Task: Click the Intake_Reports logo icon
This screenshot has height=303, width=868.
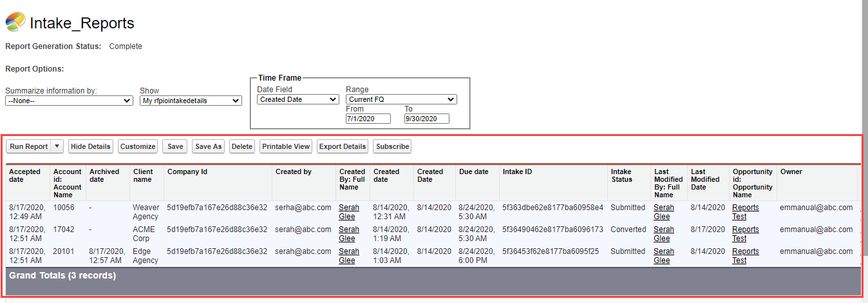Action: pyautogui.click(x=15, y=23)
